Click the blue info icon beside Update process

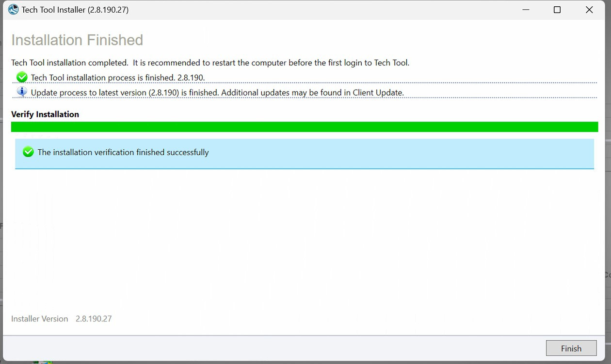[x=22, y=92]
